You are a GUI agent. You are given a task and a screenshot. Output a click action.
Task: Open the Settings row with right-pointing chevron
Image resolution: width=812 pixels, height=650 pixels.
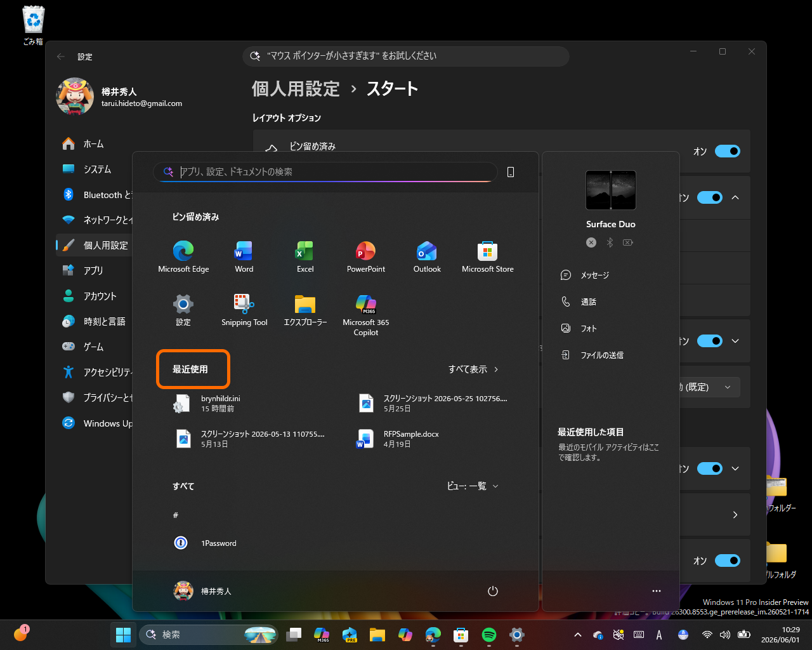(735, 515)
